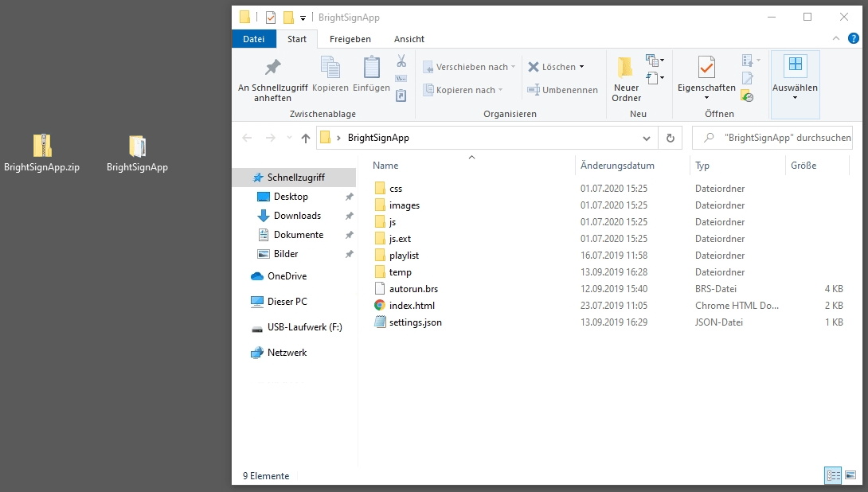
Task: Click the Einfügen clipboard icon
Action: pos(371,68)
